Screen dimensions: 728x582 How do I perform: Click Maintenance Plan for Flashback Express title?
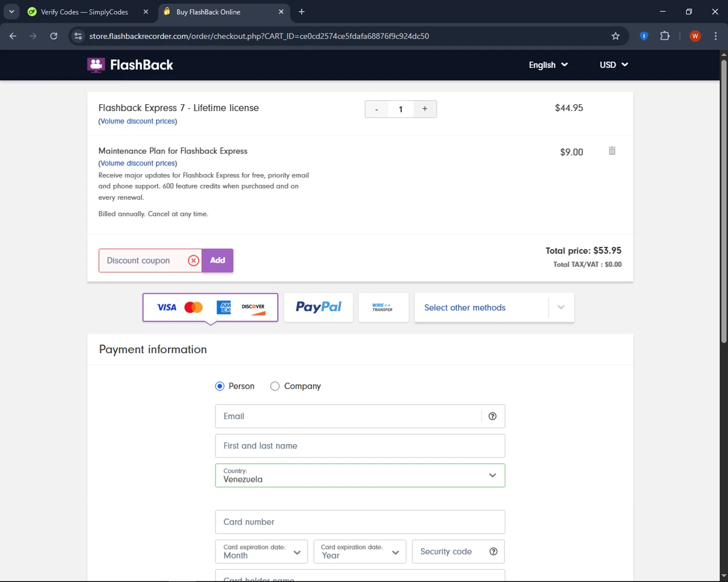click(x=173, y=151)
